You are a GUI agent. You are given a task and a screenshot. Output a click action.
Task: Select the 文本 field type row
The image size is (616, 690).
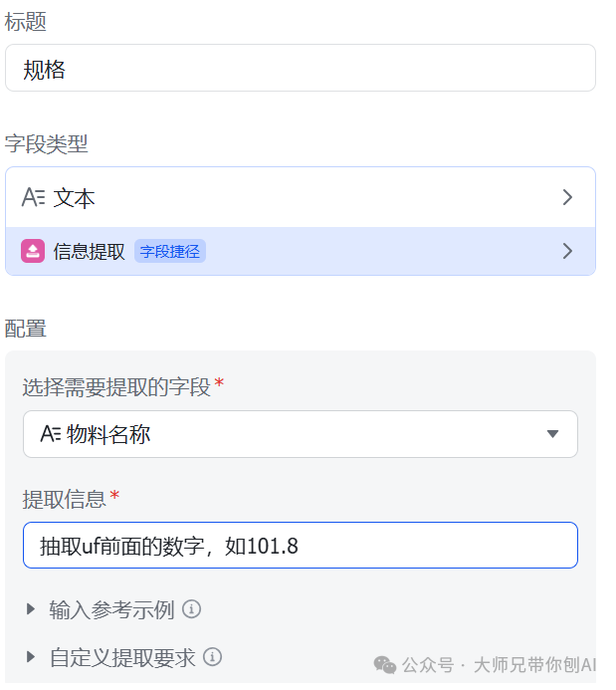[301, 197]
